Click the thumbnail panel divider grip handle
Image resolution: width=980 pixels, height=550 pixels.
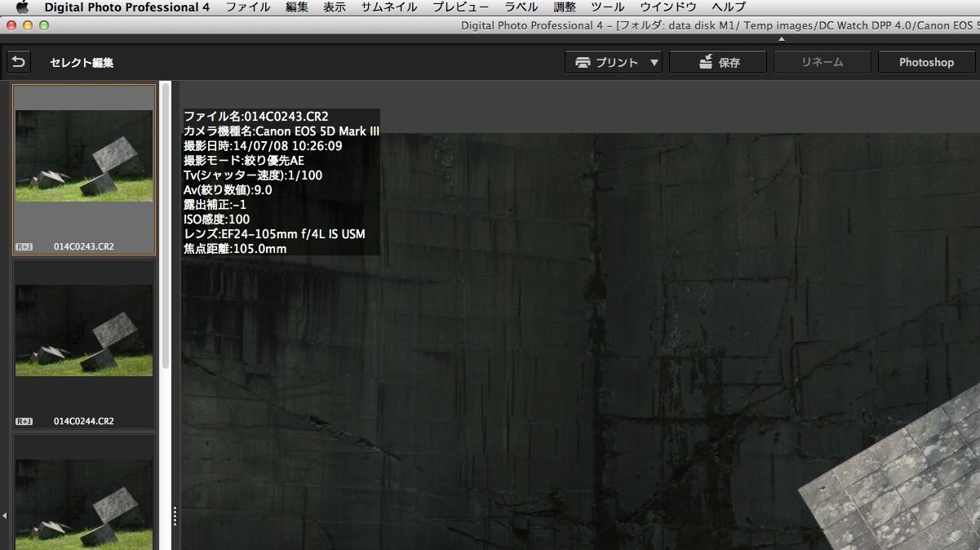pos(175,516)
